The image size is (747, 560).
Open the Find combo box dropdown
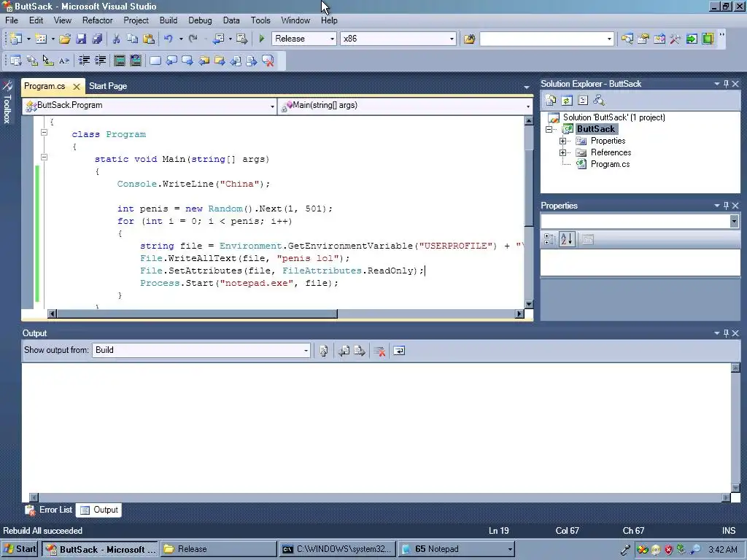click(x=609, y=39)
